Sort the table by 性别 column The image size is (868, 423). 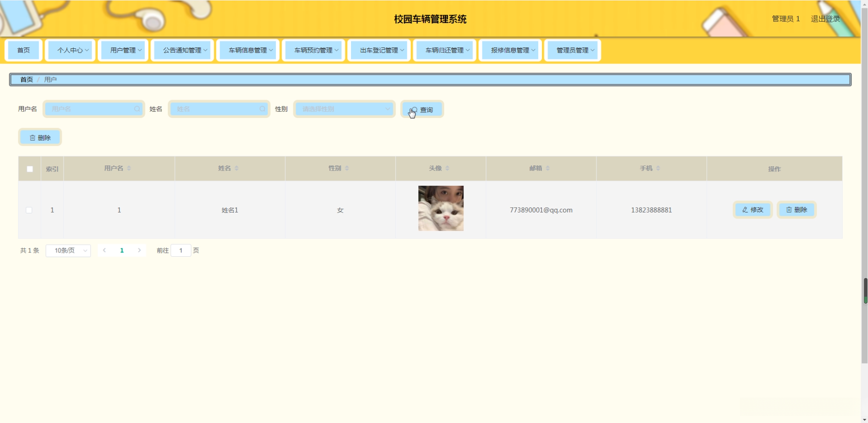tap(347, 169)
